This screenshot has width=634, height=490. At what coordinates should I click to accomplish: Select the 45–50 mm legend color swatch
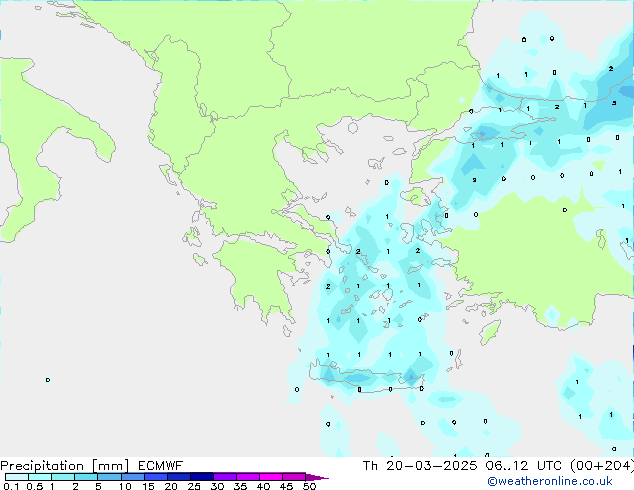294,477
